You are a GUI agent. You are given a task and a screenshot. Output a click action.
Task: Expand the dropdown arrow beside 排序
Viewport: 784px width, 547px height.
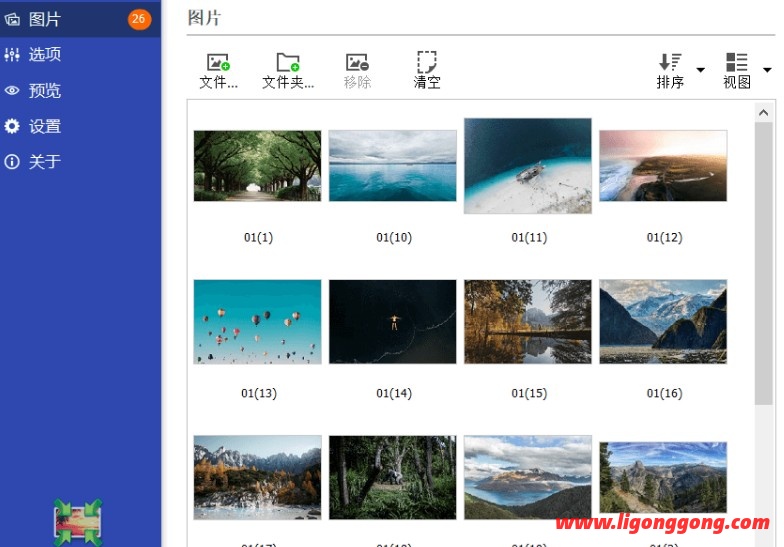pyautogui.click(x=700, y=70)
